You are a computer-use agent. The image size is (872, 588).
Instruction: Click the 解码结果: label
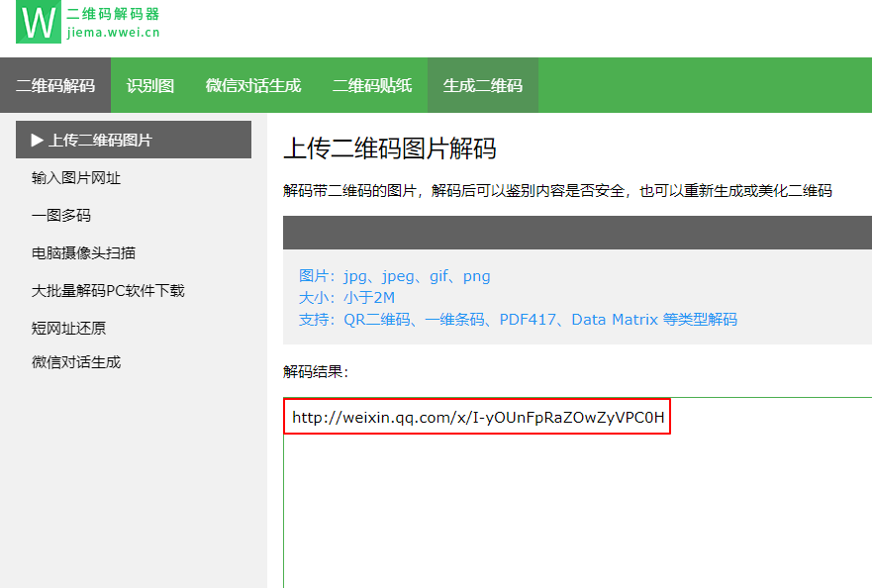click(x=316, y=371)
